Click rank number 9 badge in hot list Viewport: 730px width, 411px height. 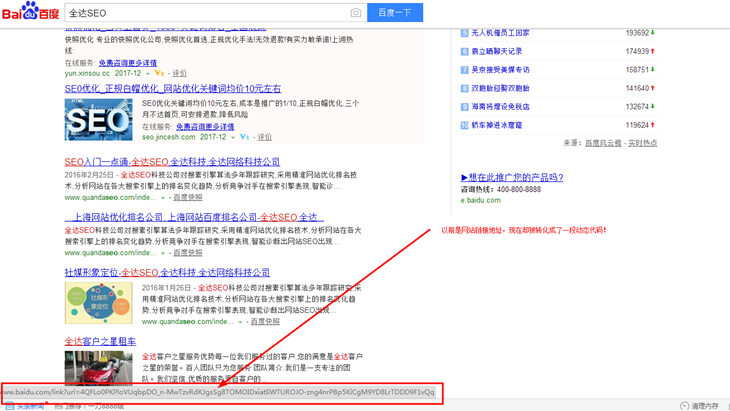click(464, 107)
